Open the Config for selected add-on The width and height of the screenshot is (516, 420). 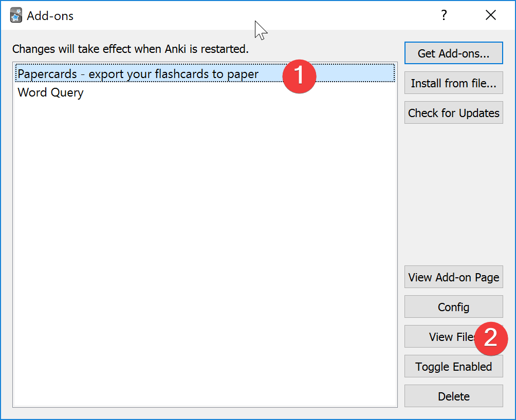[453, 307]
